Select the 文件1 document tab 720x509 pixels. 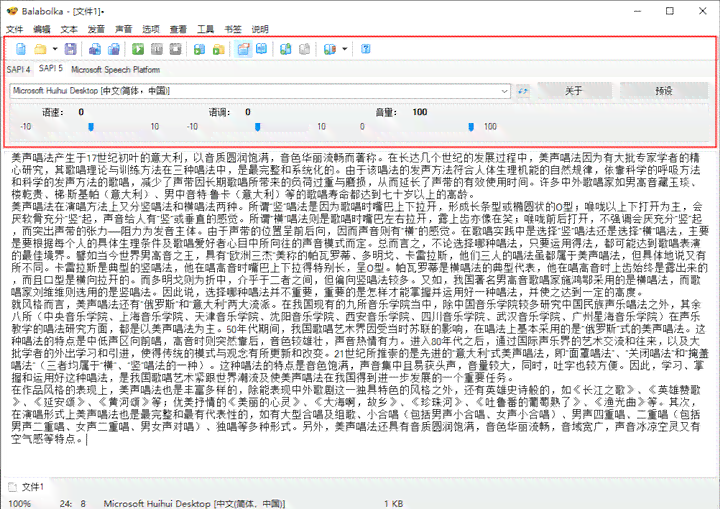tap(27, 487)
